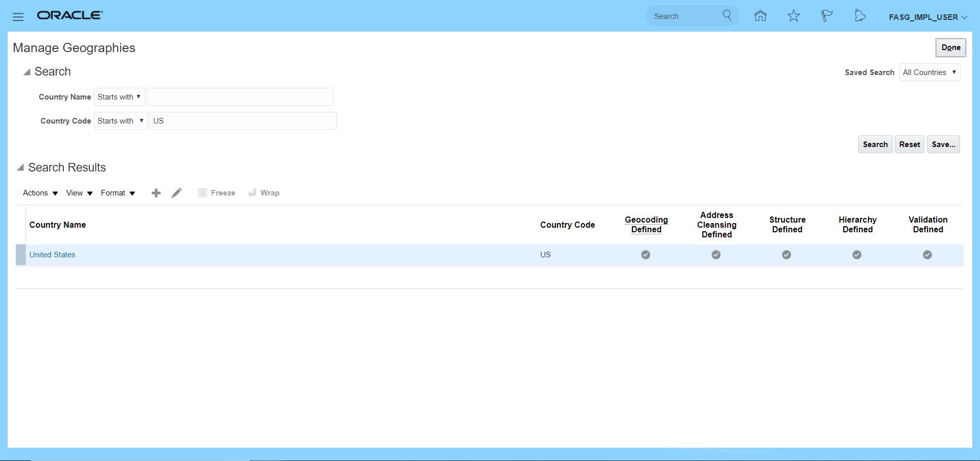This screenshot has height=461, width=980.
Task: Click Hierarchy Defined checkmark for United States
Action: click(857, 255)
